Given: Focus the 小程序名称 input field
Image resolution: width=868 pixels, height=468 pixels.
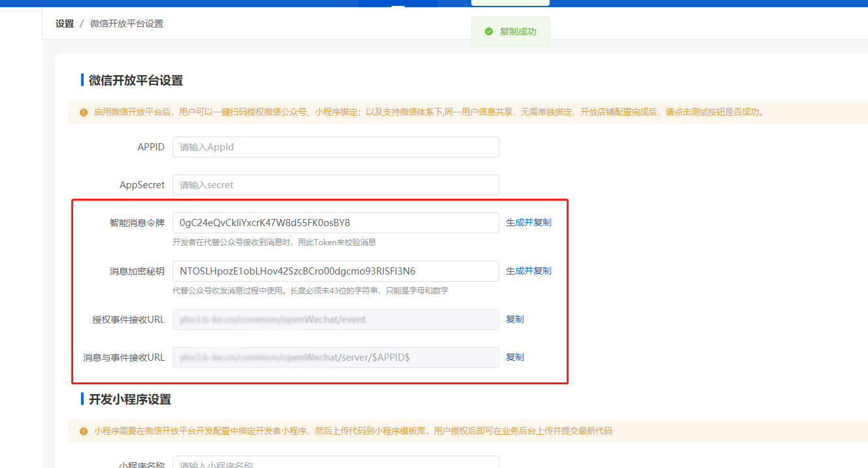Looking at the screenshot, I should pos(336,462).
